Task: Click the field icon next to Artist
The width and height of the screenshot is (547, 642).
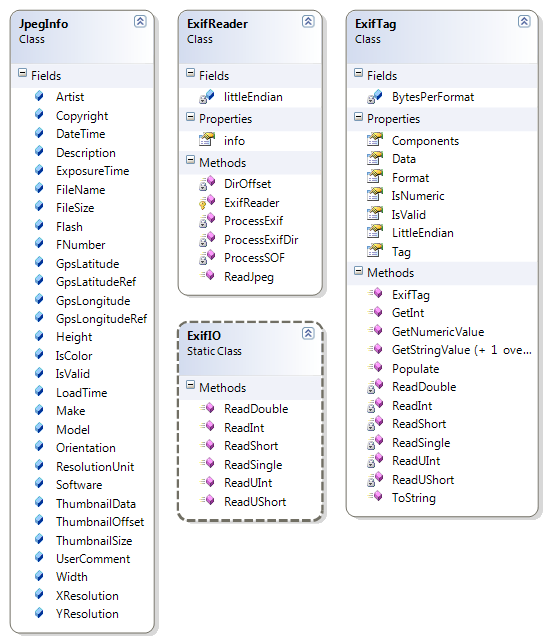Action: point(39,96)
